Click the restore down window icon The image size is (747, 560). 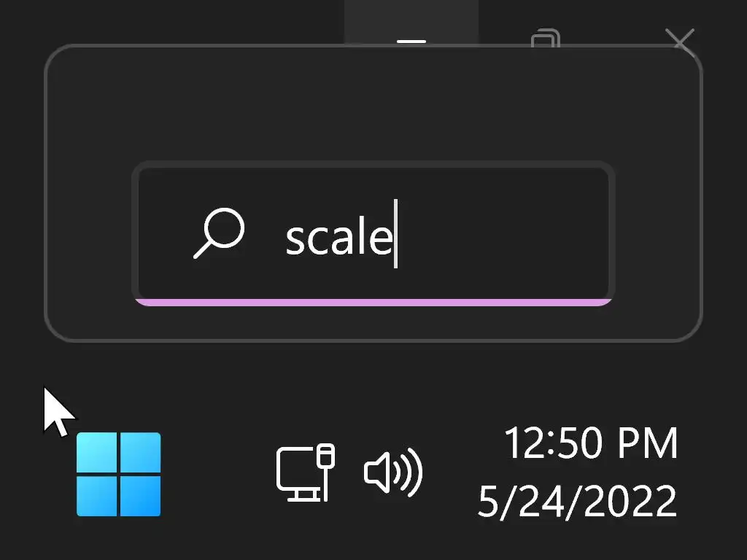coord(545,38)
